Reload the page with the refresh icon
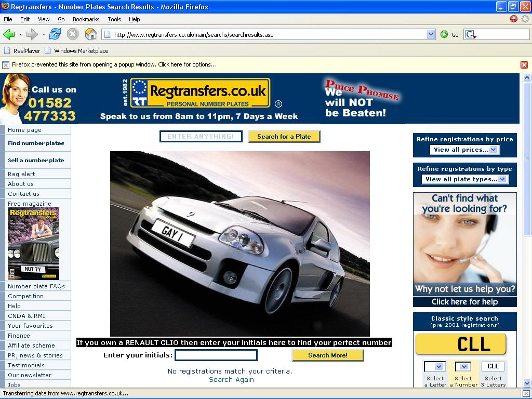 (x=55, y=35)
